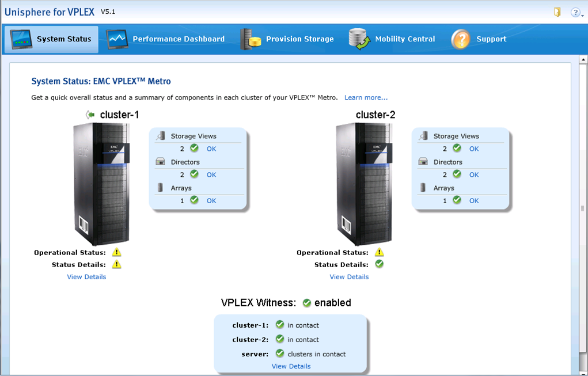The width and height of the screenshot is (588, 376).
Task: Click cluster-2 Operational Status warning icon
Action: point(380,252)
